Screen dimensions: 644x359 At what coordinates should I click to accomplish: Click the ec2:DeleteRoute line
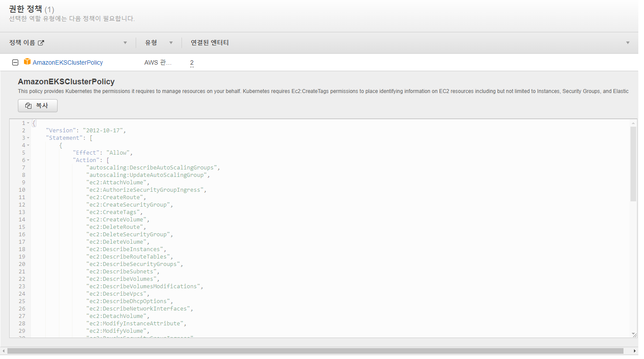pos(116,227)
